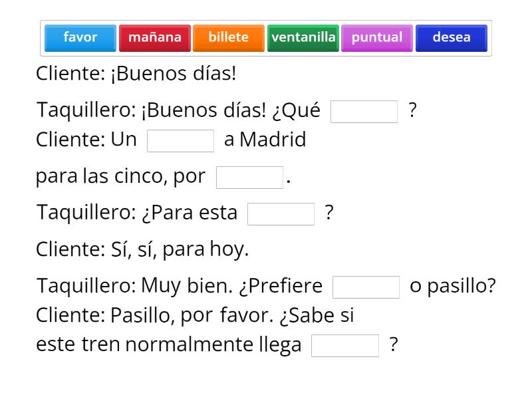This screenshot has width=532, height=399.
Task: Select the blank before 'a Madrid'
Action: pos(180,141)
